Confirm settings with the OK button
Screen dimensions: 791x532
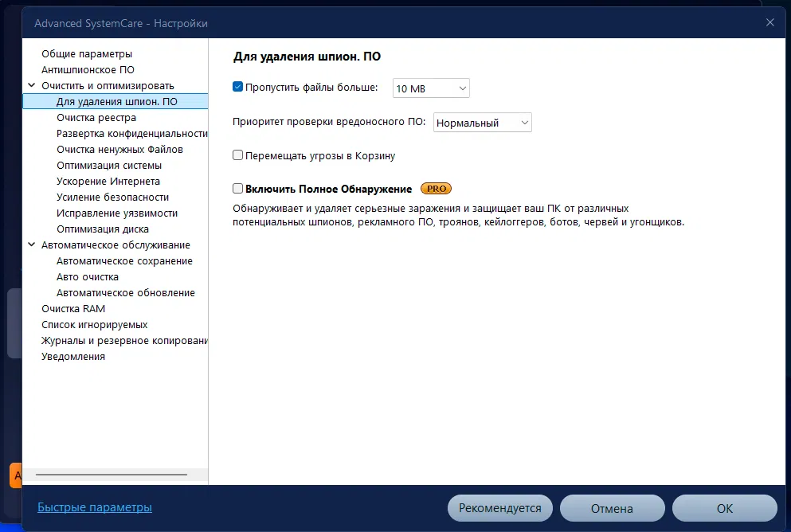click(x=724, y=508)
